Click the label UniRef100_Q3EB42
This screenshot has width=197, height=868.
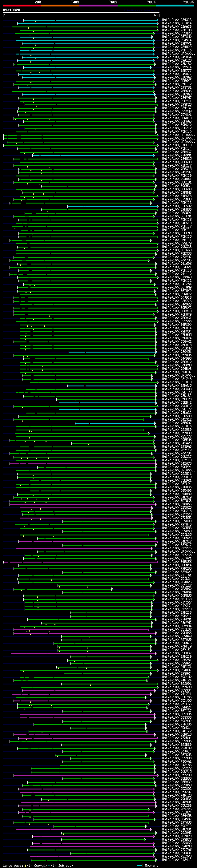click(x=177, y=403)
